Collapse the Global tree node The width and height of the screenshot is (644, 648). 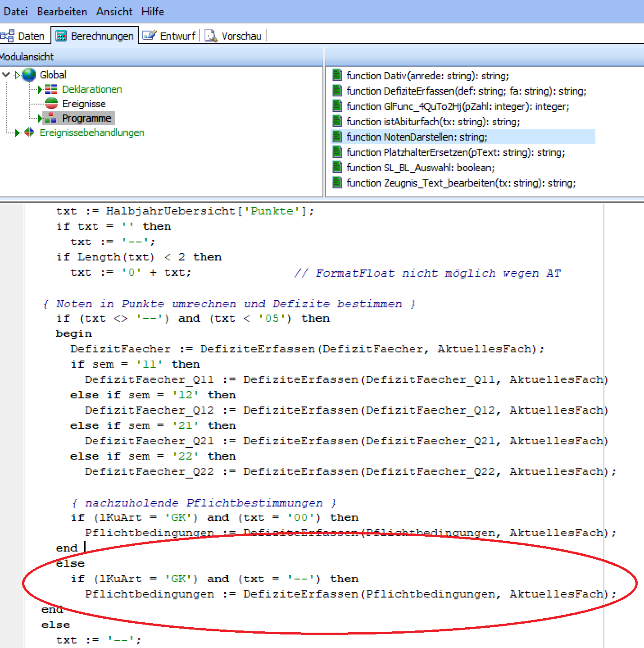click(x=6, y=75)
